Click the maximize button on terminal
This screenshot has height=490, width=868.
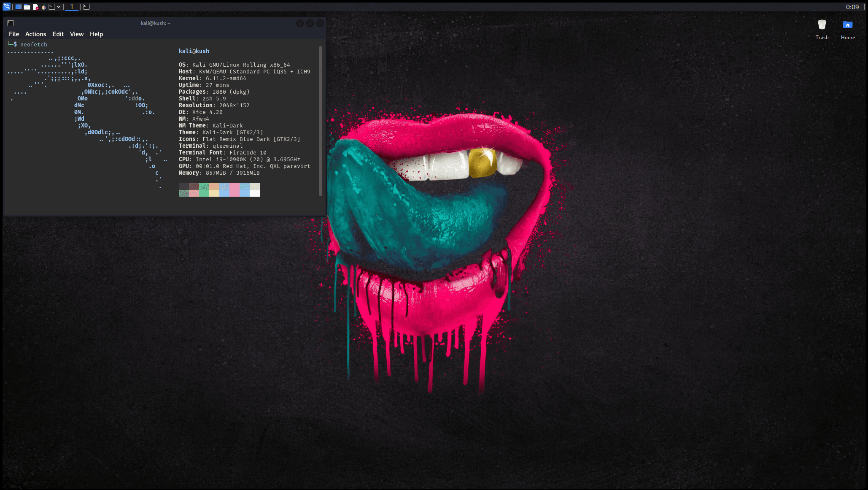pos(310,23)
